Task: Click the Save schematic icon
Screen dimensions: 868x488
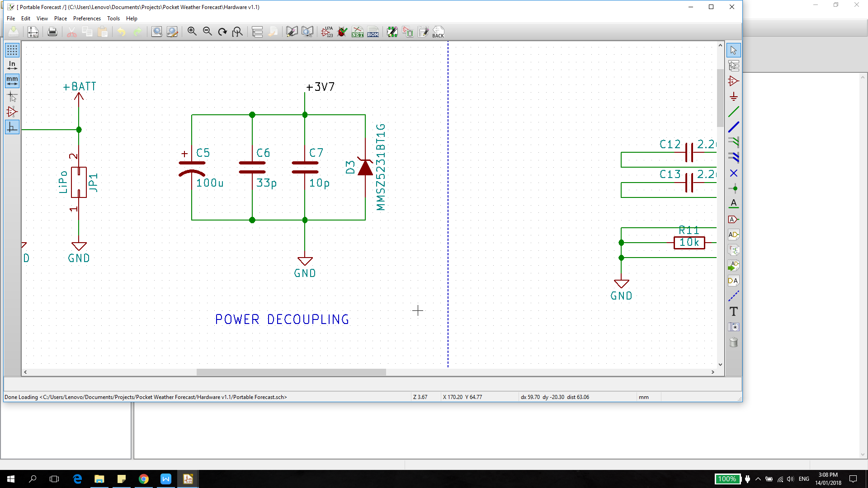Action: coord(14,32)
